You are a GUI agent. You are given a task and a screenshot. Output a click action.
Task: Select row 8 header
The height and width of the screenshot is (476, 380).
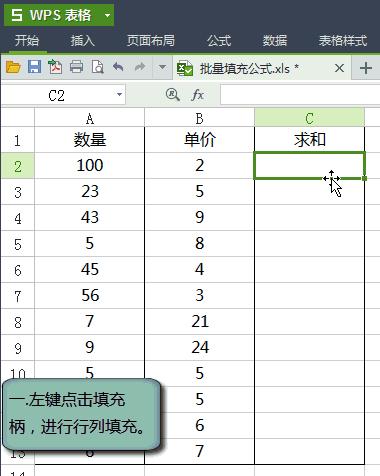(17, 322)
